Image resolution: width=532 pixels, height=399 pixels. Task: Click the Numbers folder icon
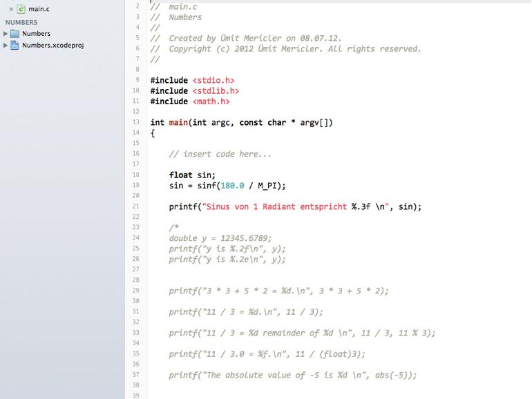click(x=15, y=34)
